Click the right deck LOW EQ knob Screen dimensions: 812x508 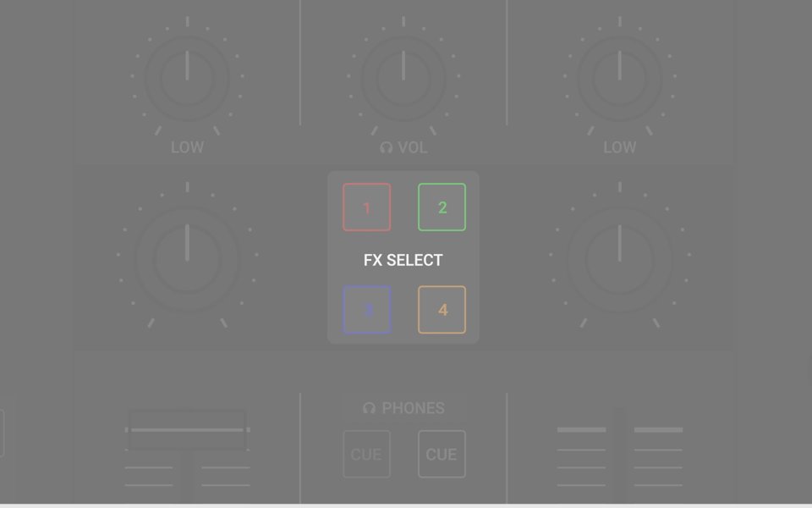click(619, 78)
